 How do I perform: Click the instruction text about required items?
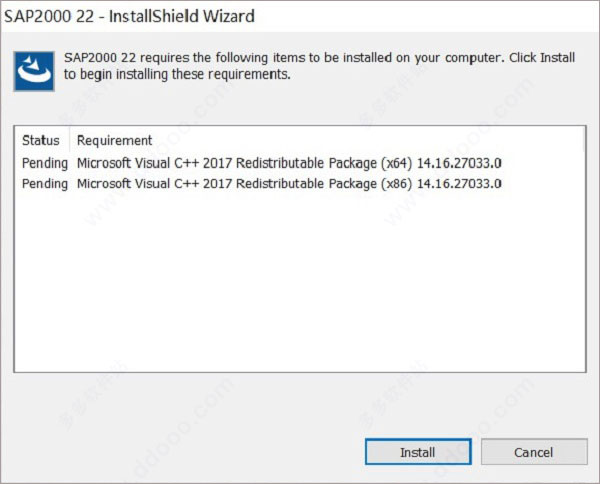click(319, 66)
